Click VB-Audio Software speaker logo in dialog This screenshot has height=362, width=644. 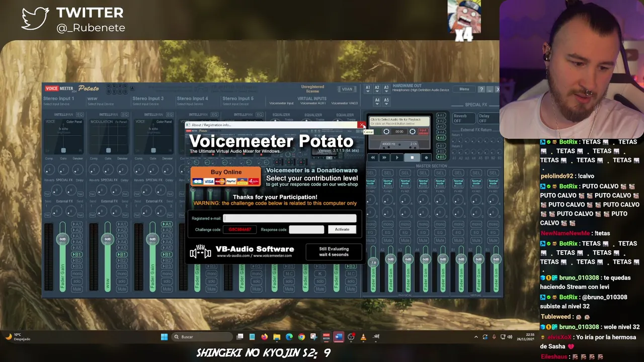pos(200,251)
